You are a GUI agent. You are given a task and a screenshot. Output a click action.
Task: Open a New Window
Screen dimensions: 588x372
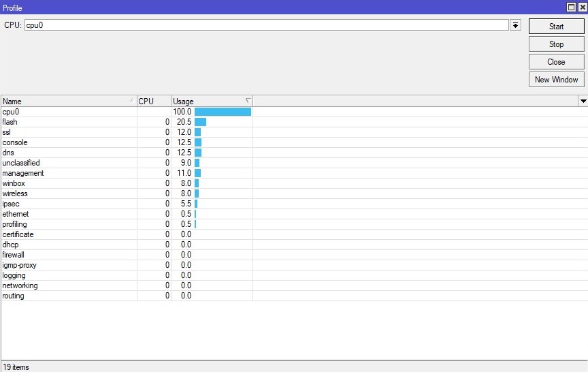click(556, 80)
